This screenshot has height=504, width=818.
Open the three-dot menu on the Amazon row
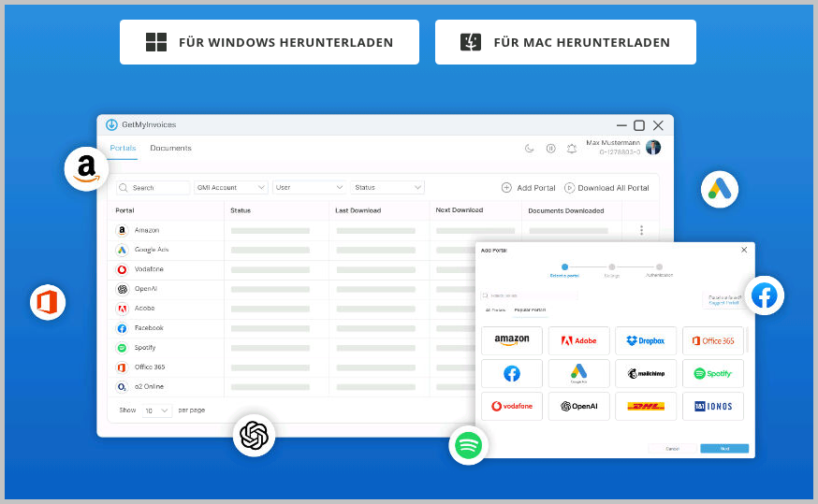click(x=642, y=230)
